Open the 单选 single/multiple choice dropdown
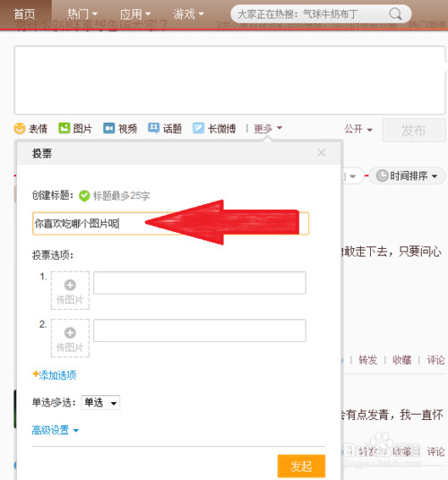Screen dimensions: 448x480 (x=100, y=402)
